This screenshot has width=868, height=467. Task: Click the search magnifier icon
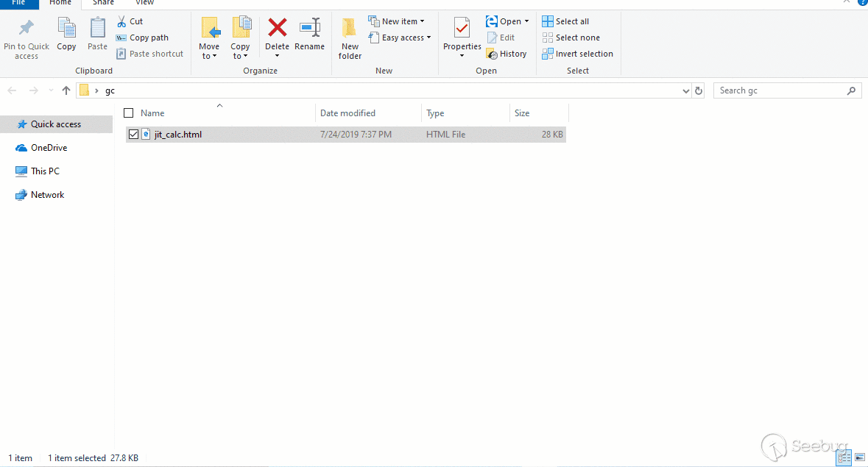(x=851, y=90)
